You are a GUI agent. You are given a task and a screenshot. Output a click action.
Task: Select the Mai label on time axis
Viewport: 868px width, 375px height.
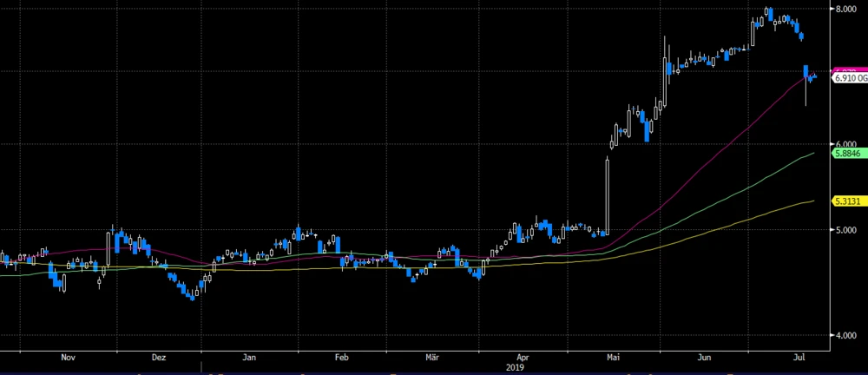[615, 357]
